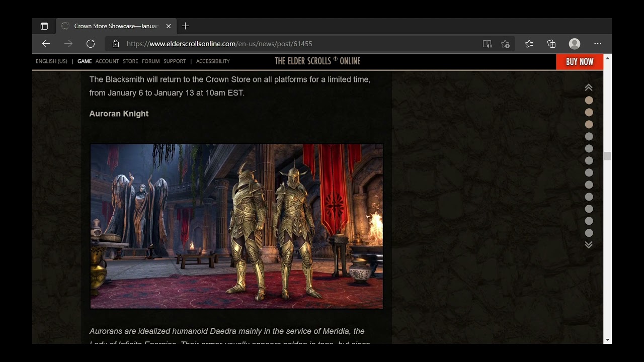This screenshot has height=362, width=644.
Task: Click The Elder Scrolls Online logo
Action: pos(317,61)
